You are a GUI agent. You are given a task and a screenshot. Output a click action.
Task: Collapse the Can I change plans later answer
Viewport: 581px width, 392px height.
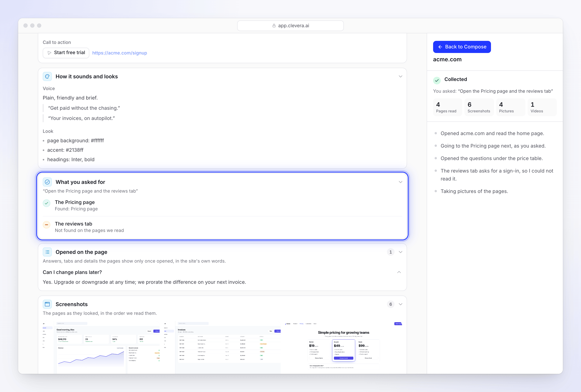399,272
